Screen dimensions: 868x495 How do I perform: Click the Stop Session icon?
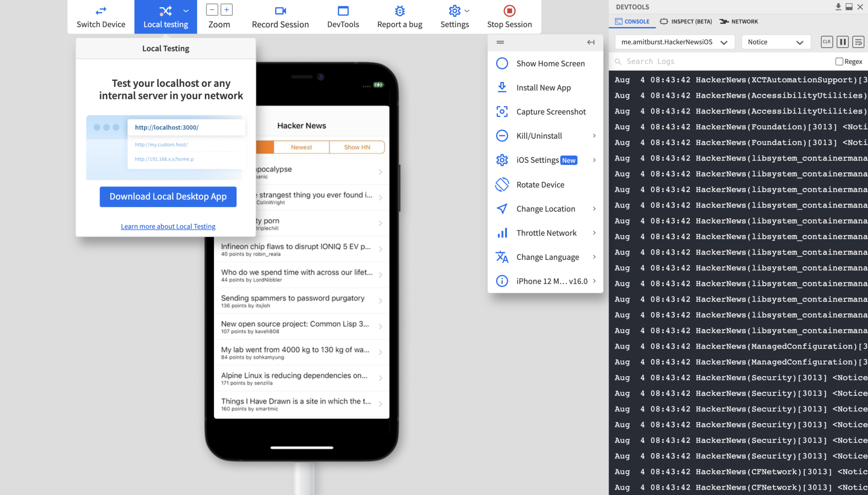tap(509, 11)
